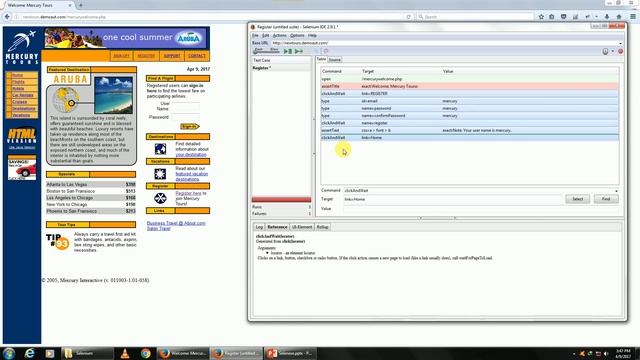The image size is (640, 360).
Task: Select the Register test case in the list
Action: [281, 68]
